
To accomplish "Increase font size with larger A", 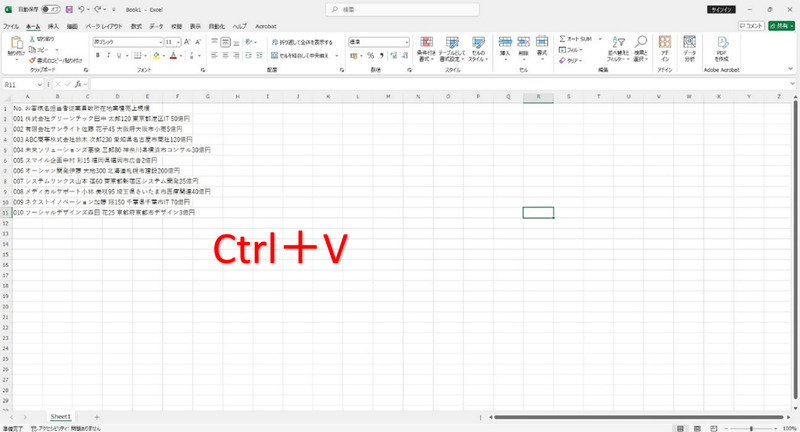I will point(187,42).
